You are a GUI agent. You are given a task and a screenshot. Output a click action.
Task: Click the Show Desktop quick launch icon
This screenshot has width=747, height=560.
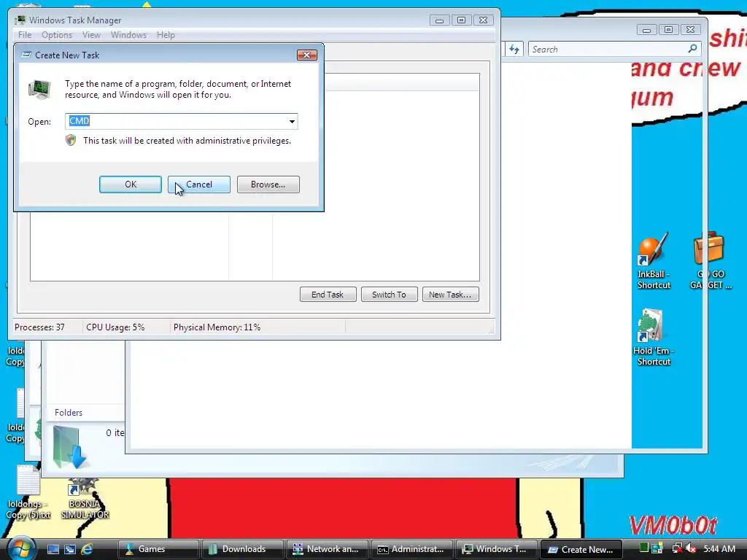point(53,549)
